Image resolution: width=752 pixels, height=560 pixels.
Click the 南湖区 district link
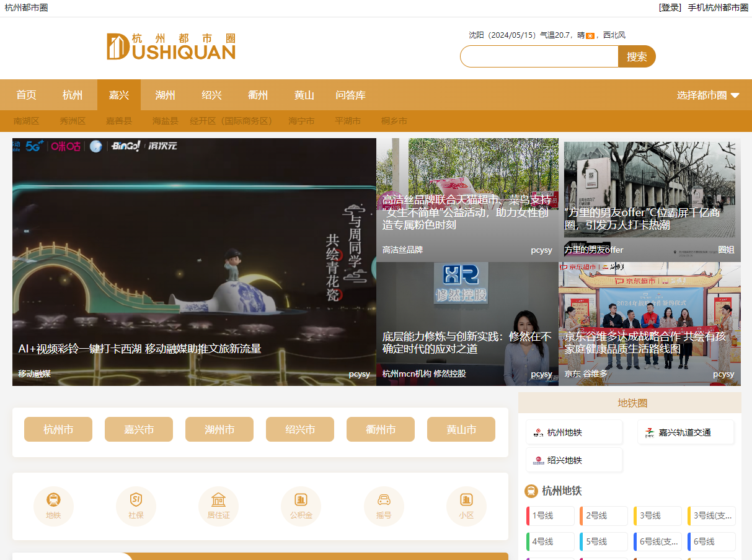pos(27,121)
